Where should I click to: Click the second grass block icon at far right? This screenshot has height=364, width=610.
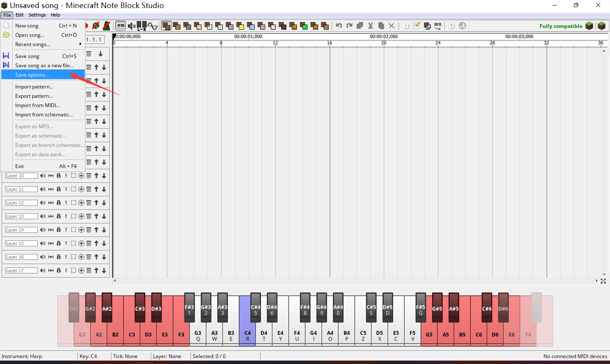[x=602, y=26]
